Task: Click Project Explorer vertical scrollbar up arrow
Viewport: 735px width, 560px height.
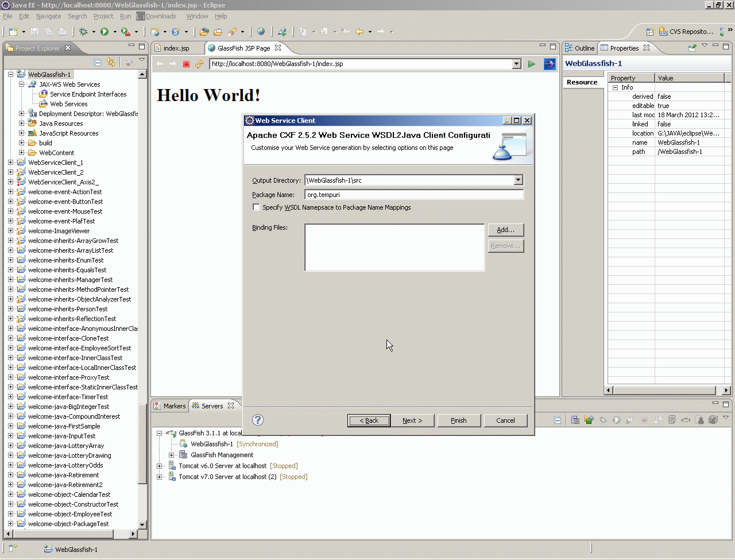Action: (142, 74)
